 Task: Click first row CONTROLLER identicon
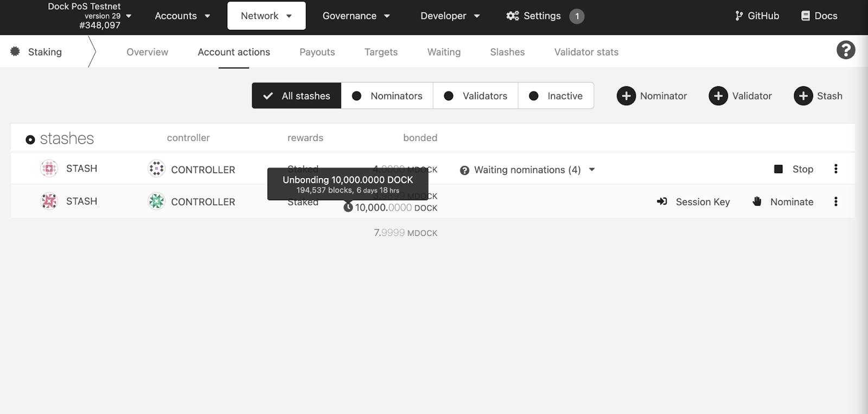pos(156,169)
